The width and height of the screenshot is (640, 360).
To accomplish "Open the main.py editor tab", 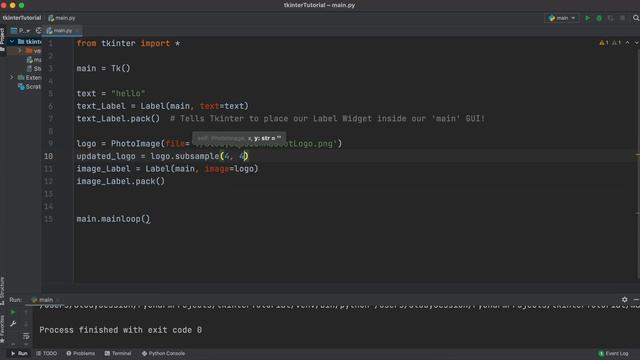I will tap(62, 31).
